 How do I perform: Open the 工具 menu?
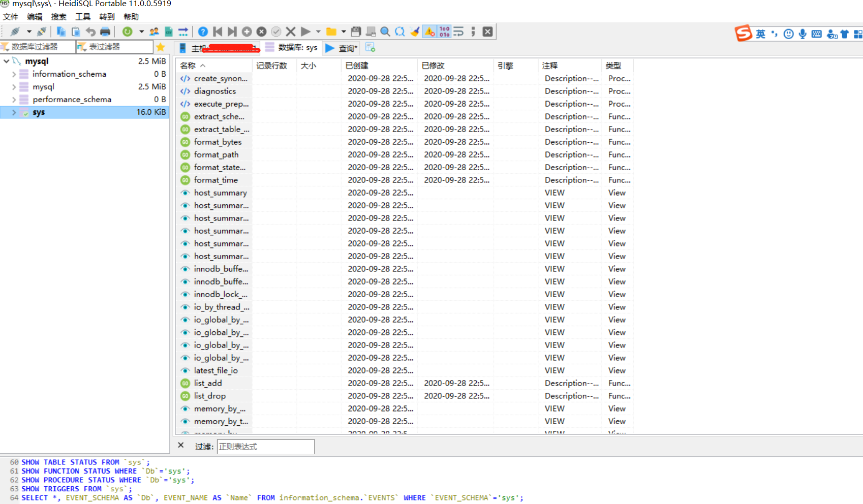coord(83,17)
